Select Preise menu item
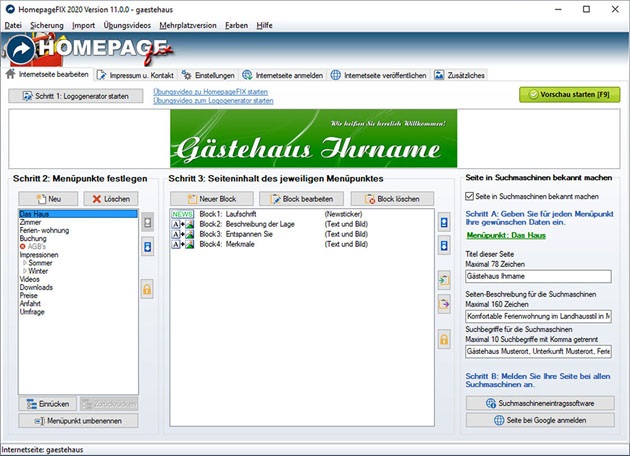630x456 pixels. (x=29, y=295)
